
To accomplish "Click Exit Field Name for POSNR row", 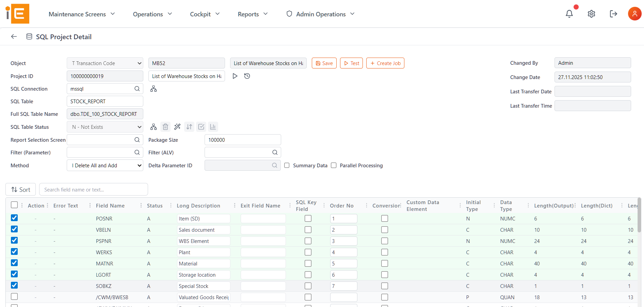I will point(263,218).
